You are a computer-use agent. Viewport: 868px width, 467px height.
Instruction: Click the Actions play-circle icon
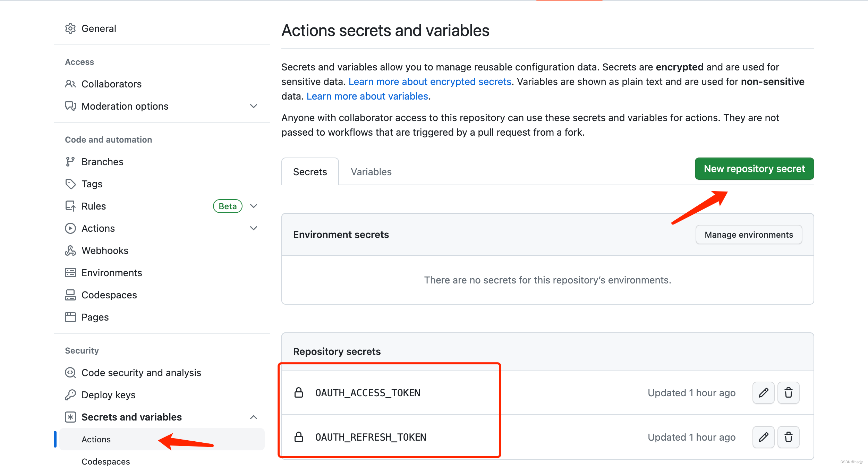tap(70, 228)
